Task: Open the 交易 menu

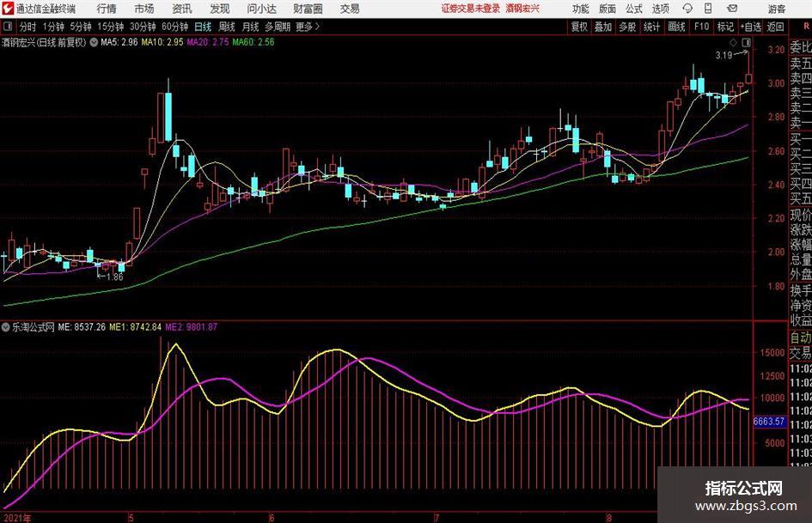Action: 350,9
